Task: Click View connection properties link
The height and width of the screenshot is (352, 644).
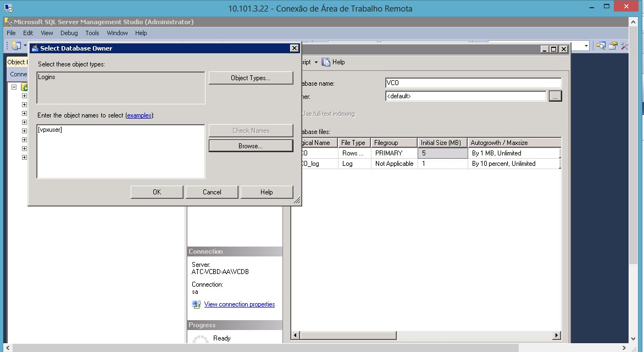Action: [x=239, y=304]
